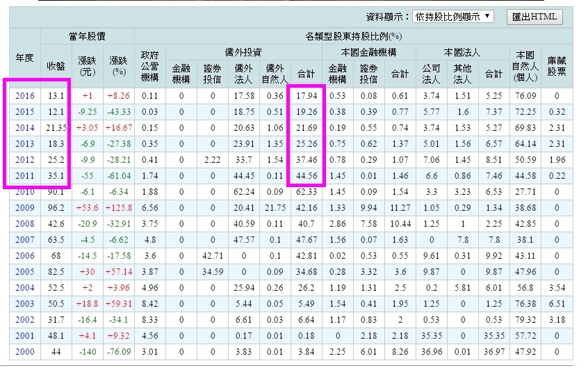
Task: Open the 2016 year link
Action: (x=25, y=96)
